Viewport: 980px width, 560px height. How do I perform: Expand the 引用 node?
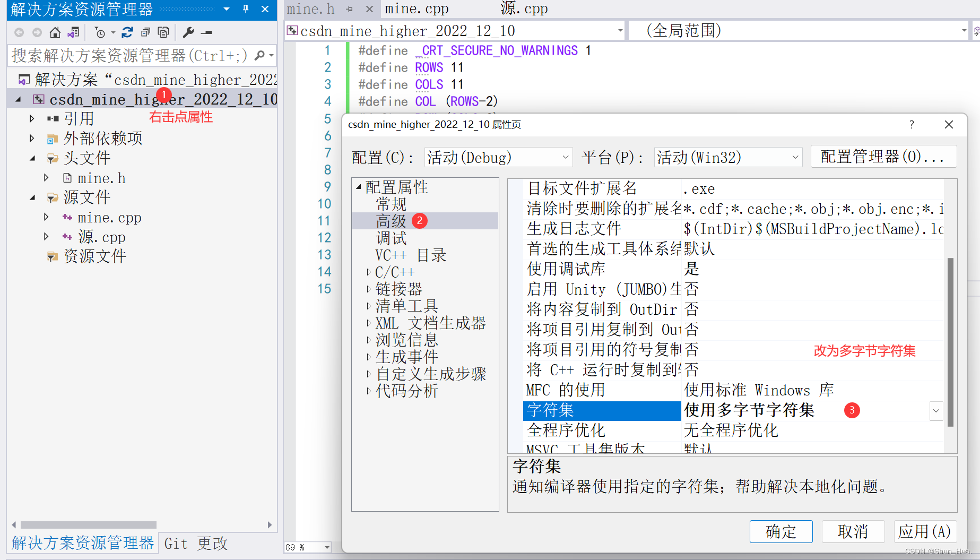click(x=32, y=119)
